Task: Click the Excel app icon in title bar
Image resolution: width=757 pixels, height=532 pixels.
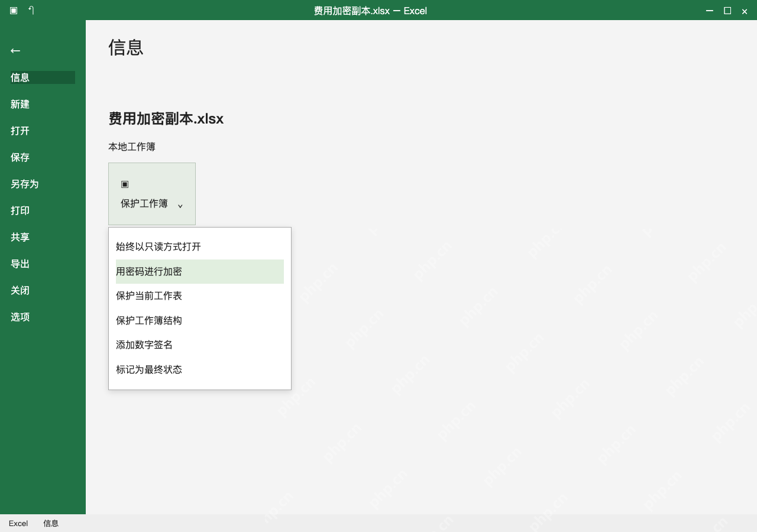Action: tap(14, 10)
